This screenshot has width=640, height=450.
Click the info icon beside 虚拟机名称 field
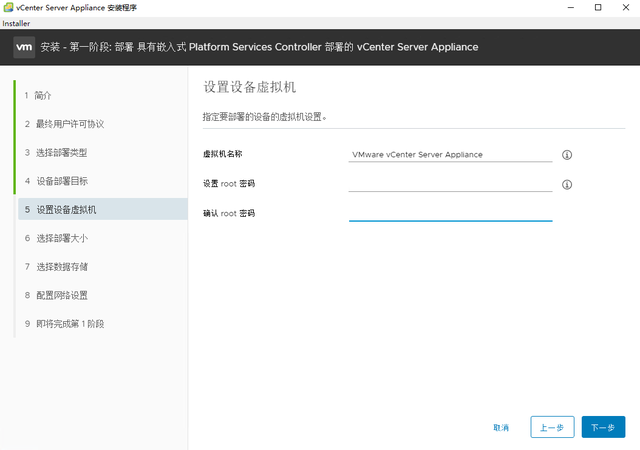coord(567,155)
